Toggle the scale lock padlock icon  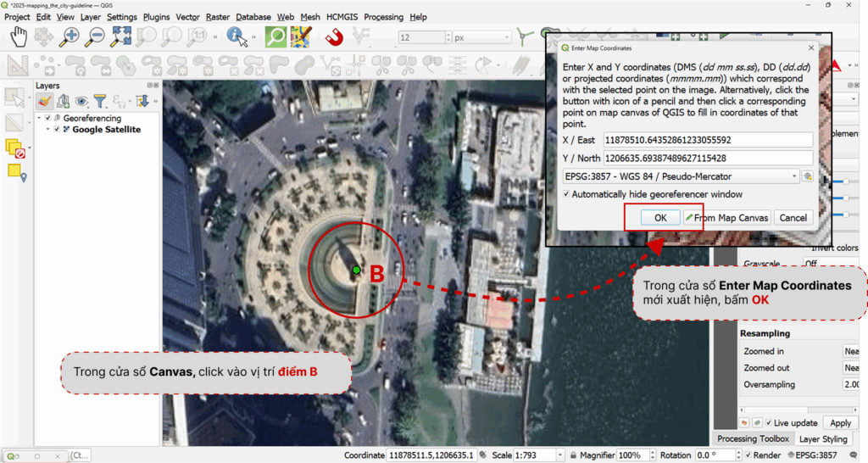click(574, 455)
